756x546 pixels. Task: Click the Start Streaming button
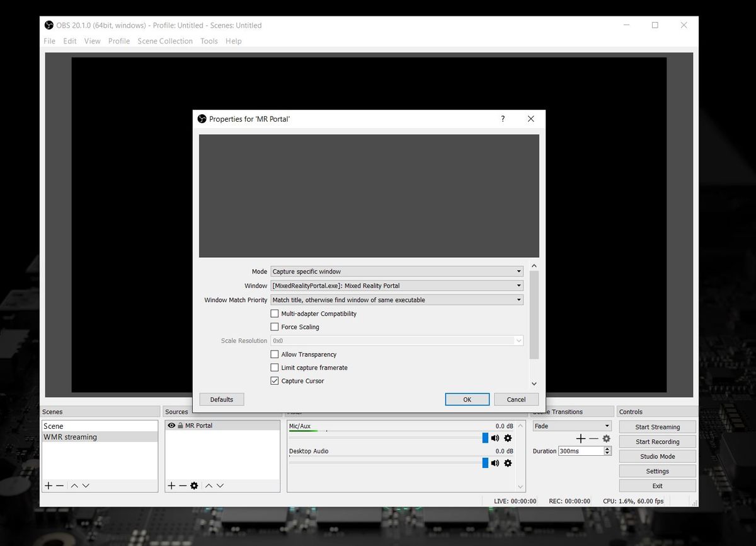[657, 426]
